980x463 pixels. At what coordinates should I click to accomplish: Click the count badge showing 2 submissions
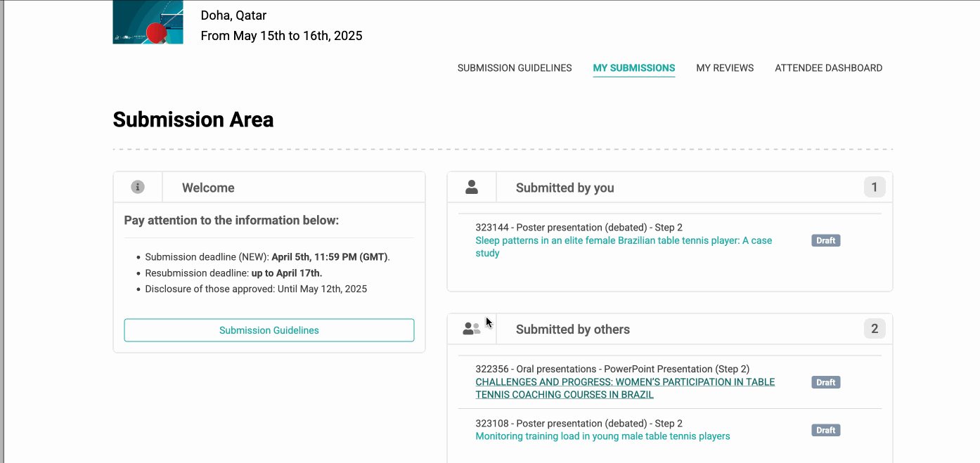[x=875, y=329]
